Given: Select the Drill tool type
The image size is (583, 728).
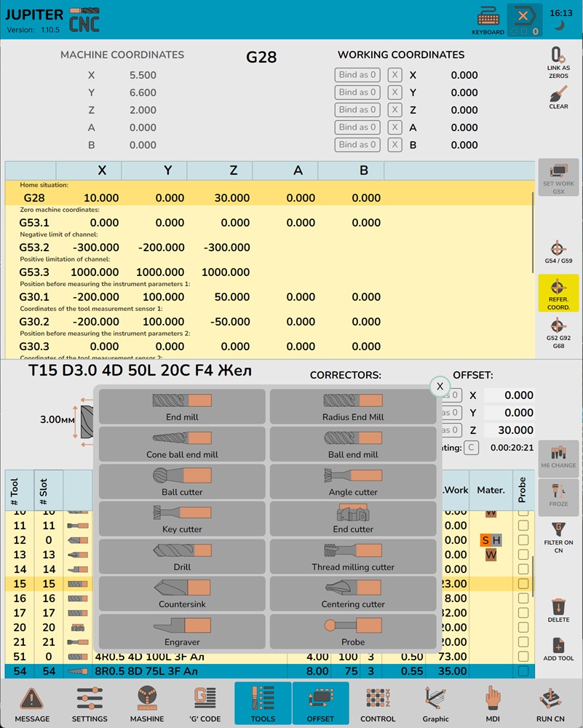Looking at the screenshot, I should (x=182, y=556).
